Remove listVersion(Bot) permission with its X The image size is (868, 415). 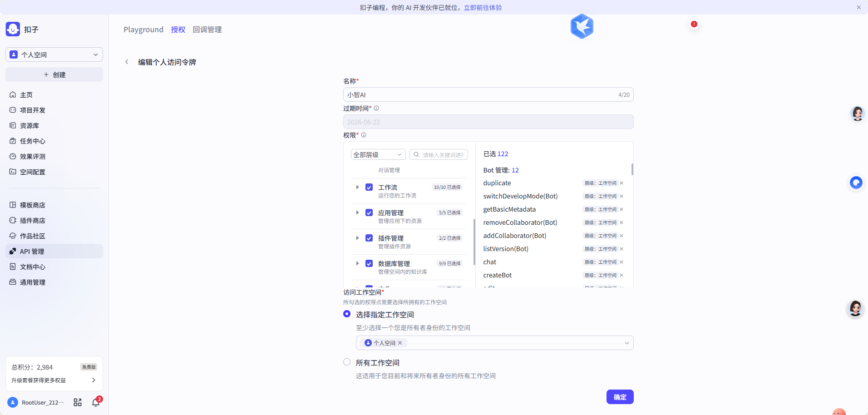tap(621, 249)
